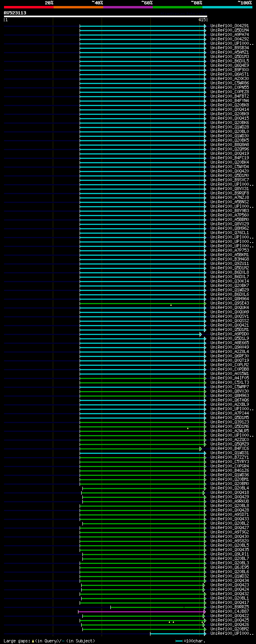Select hit UniRef100_Q9ZU11
Screen dimensions: 256x644
click(230, 263)
